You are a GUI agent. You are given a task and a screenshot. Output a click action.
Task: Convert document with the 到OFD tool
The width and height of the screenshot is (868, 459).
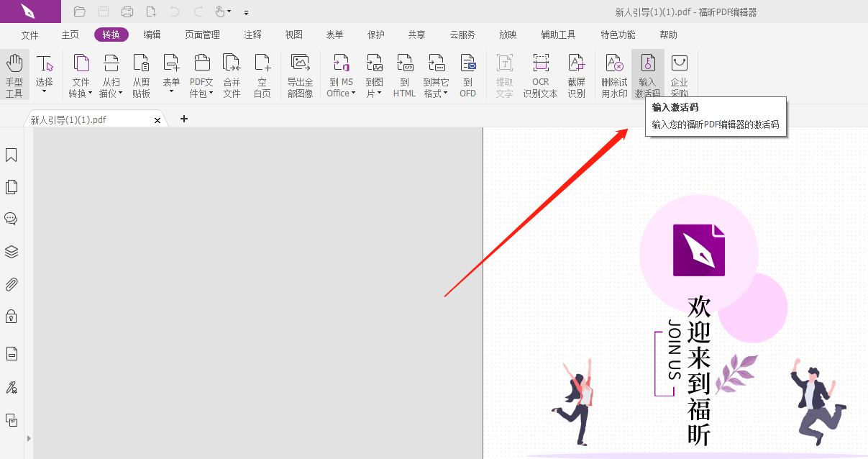468,74
